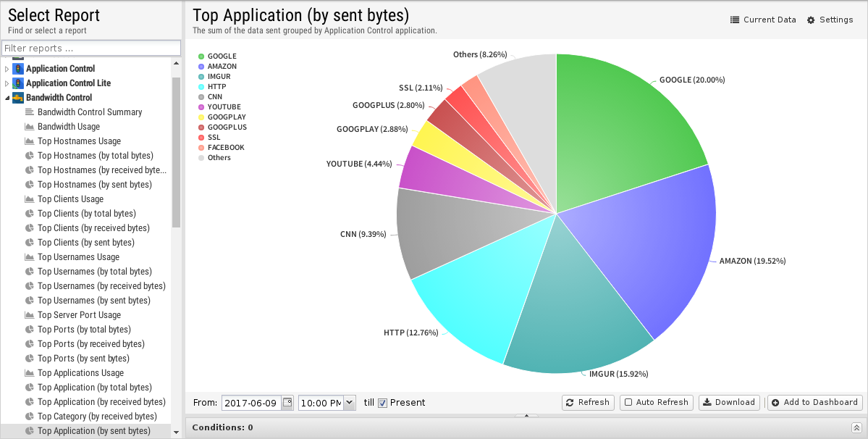Click the Settings gear icon

pos(811,20)
